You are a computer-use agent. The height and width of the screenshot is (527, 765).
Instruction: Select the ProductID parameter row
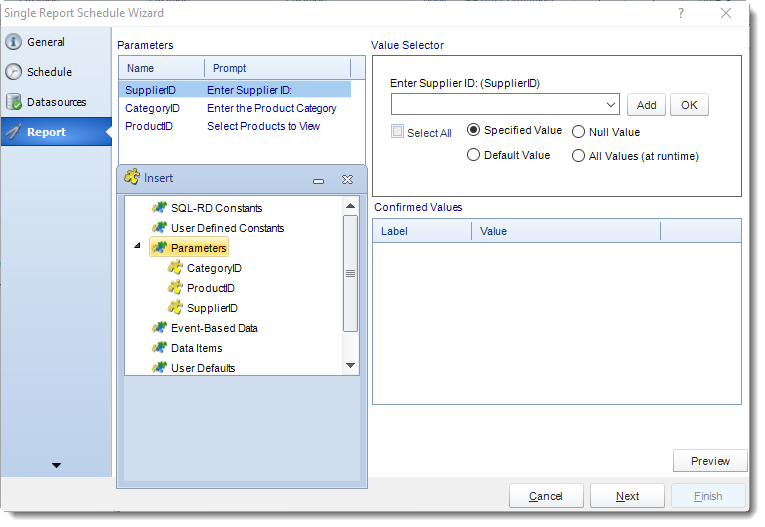[x=235, y=126]
